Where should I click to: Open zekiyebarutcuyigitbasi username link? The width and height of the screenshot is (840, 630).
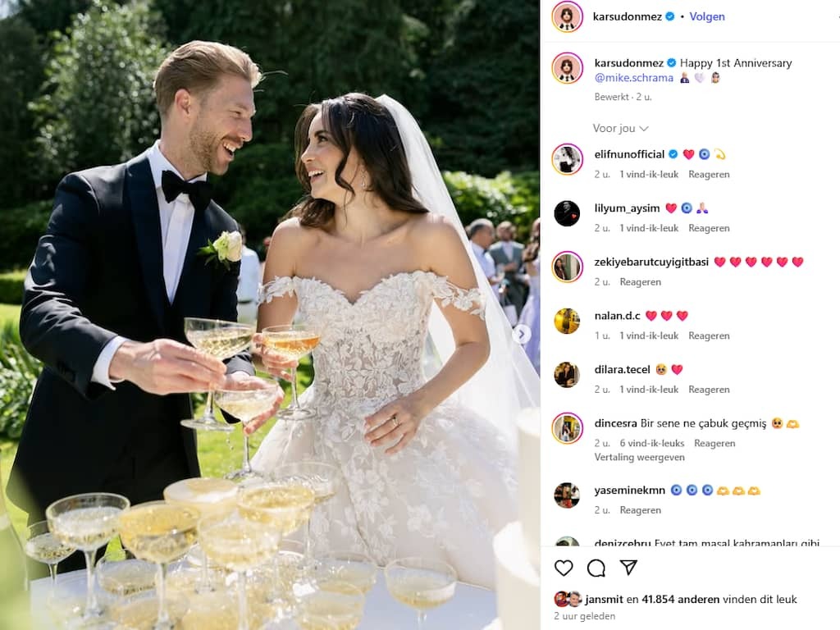coord(651,262)
